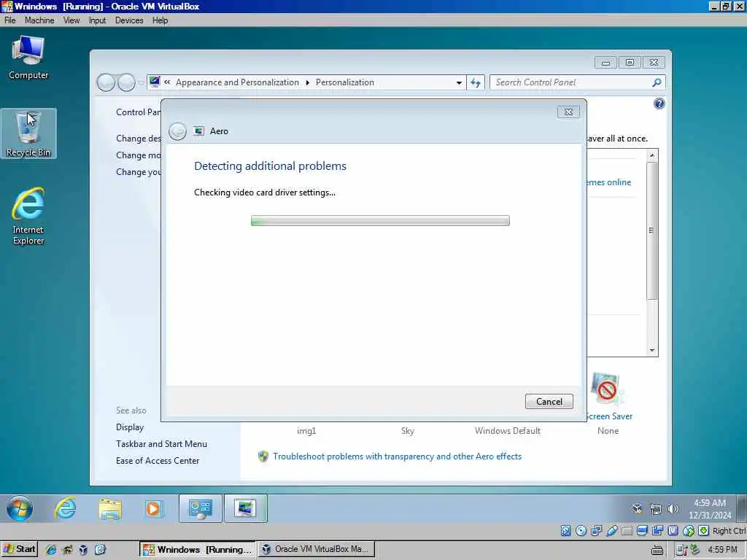Switch to Wnindows Running host taskbar button
This screenshot has width=747, height=560.
pos(197,549)
